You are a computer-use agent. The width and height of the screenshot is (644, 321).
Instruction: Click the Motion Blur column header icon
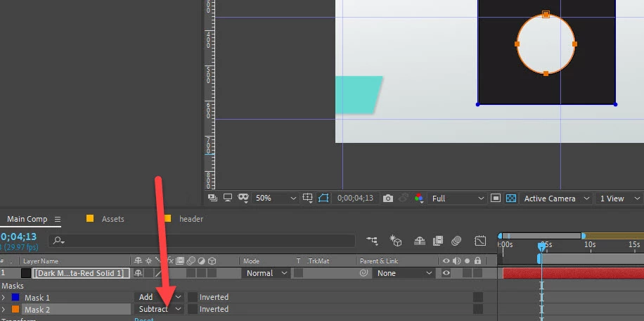click(191, 260)
